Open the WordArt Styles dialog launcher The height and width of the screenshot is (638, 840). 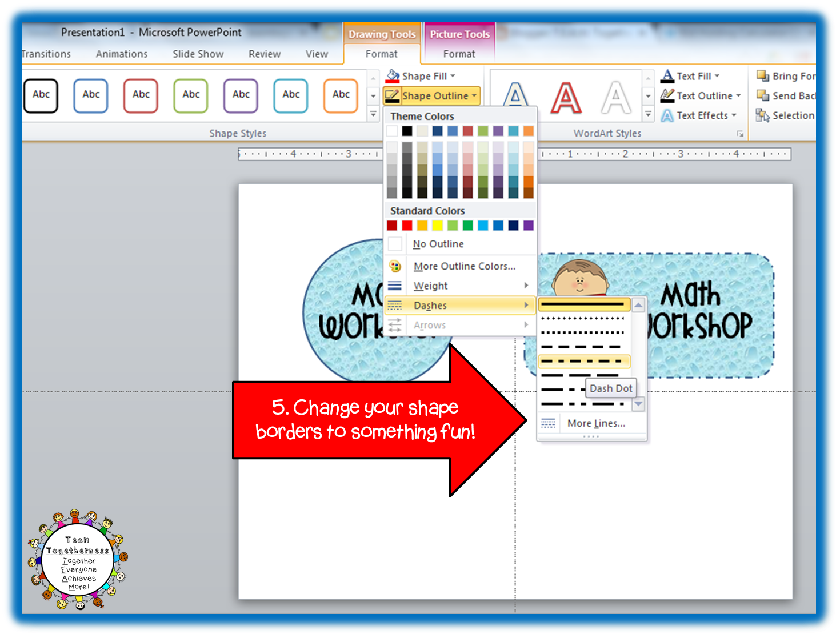point(740,134)
